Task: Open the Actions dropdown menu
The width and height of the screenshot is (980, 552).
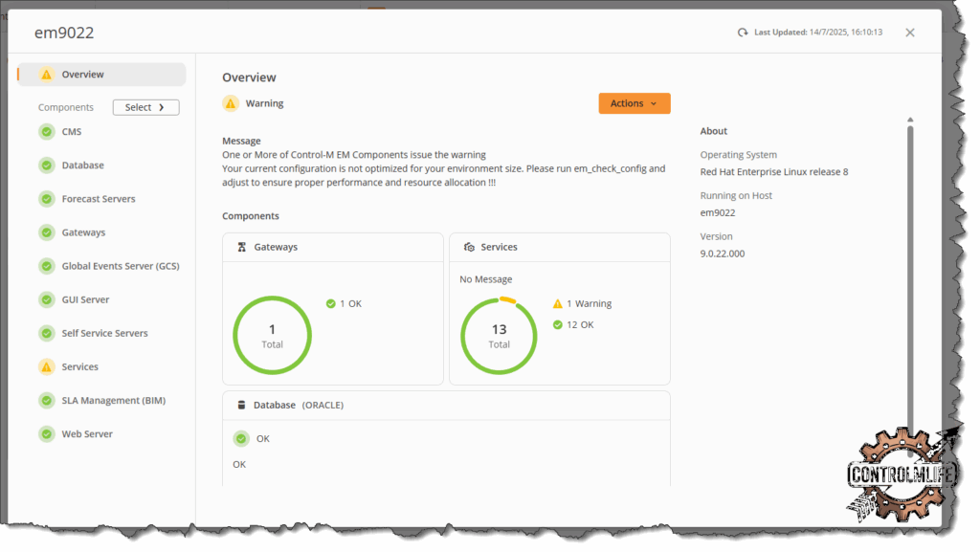Action: pos(634,103)
